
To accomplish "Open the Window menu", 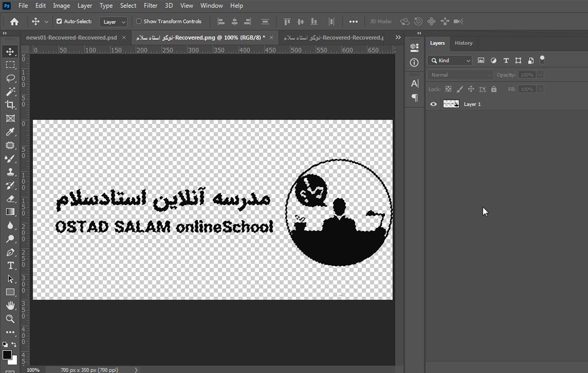I will click(211, 6).
